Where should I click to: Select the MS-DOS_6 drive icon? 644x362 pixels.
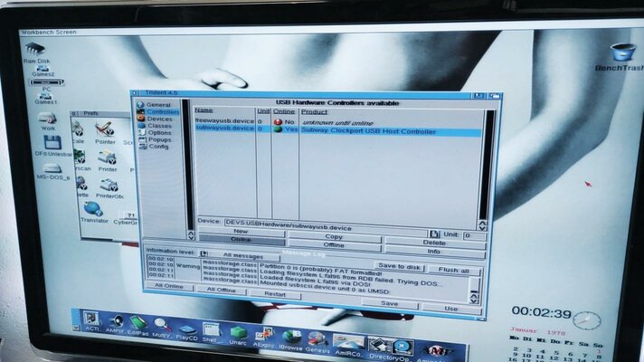(x=52, y=169)
